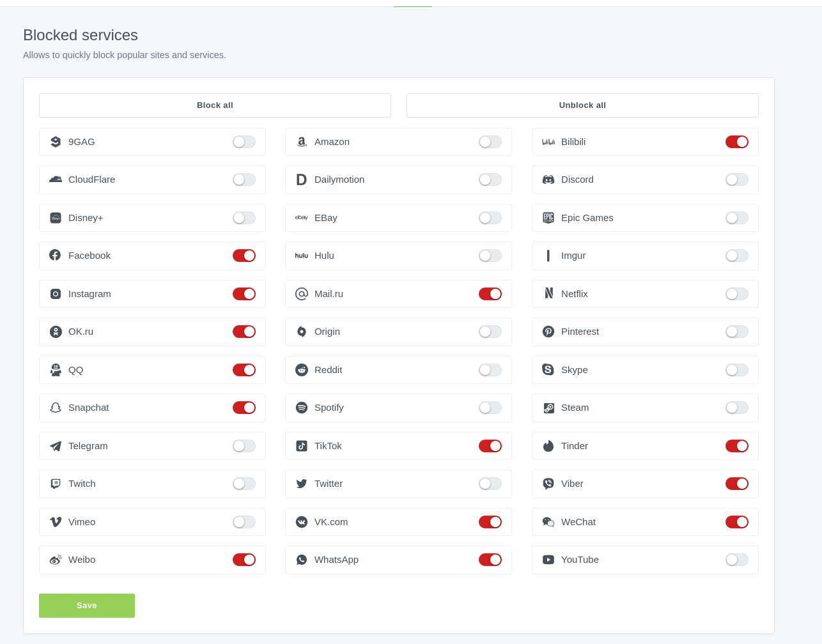Toggle the Reddit block switch
822x644 pixels.
[x=490, y=370]
